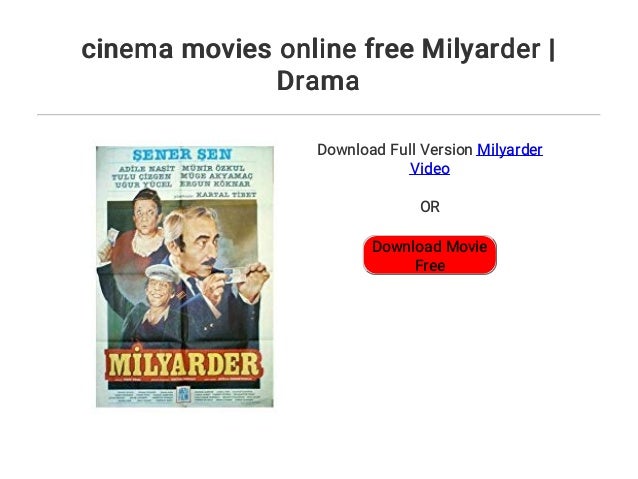
Task: Click the grey cap of the smiling man
Action: click(x=162, y=273)
